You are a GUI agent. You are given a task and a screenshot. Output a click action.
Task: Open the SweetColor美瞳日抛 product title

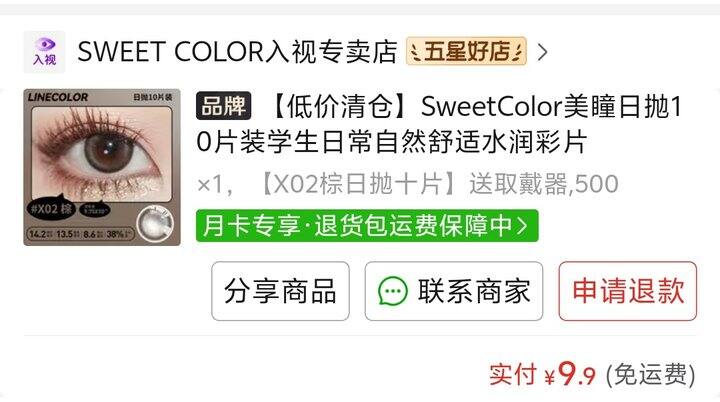[439, 124]
